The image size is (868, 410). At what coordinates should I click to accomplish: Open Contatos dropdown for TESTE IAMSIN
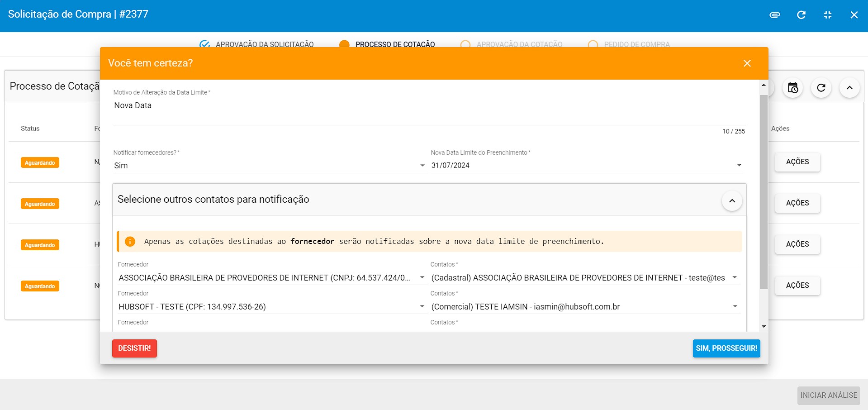(585, 307)
